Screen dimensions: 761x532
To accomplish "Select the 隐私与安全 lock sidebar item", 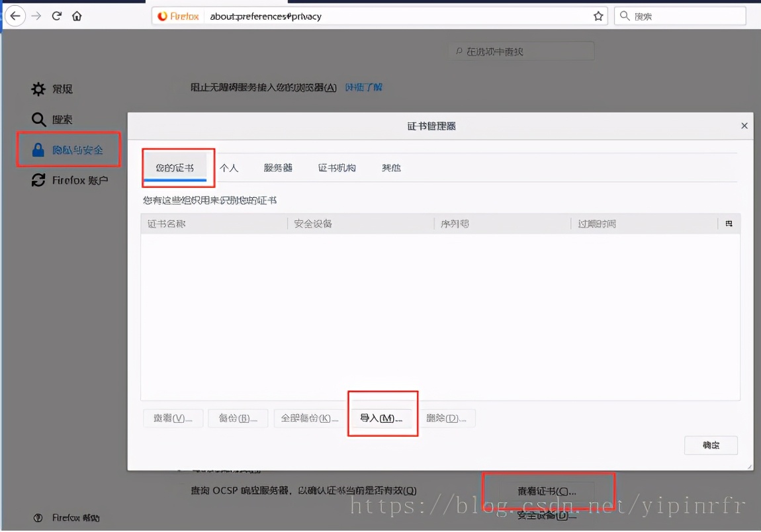I will click(68, 150).
